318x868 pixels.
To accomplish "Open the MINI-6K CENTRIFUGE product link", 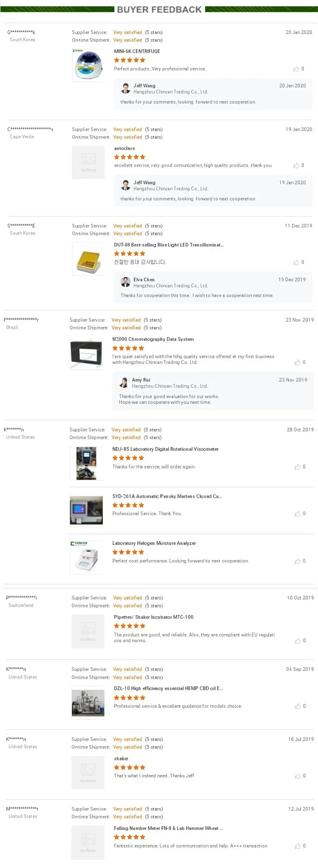I will 137,51.
